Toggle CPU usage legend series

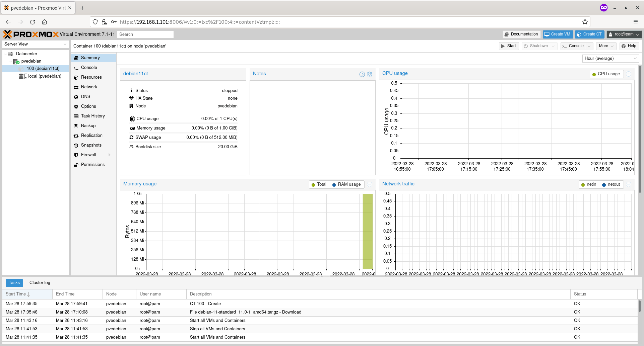pyautogui.click(x=606, y=74)
